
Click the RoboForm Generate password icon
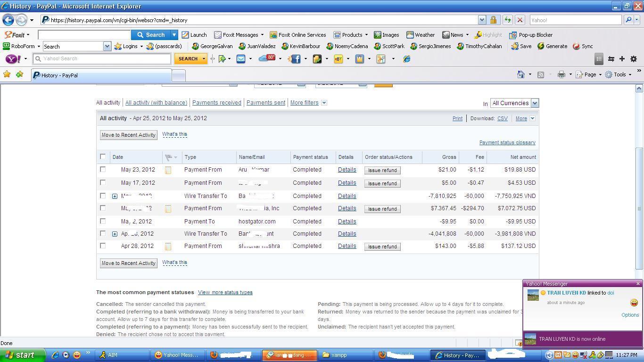[552, 46]
